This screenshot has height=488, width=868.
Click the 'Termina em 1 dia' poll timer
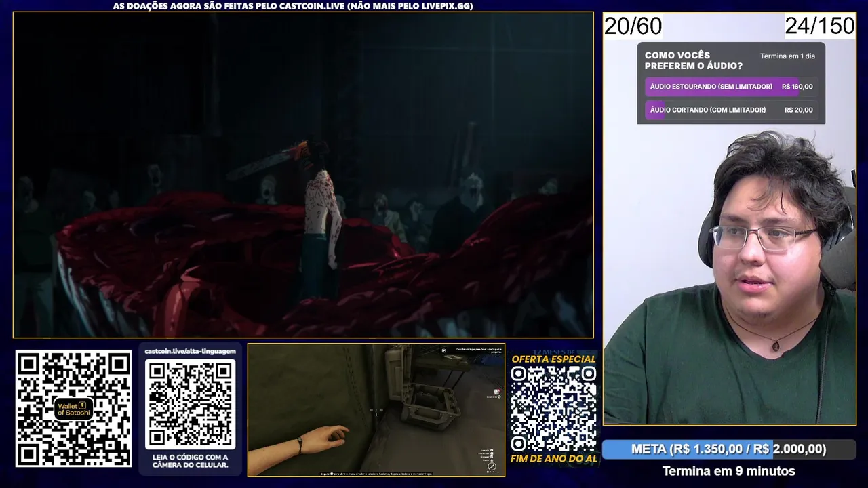(787, 56)
